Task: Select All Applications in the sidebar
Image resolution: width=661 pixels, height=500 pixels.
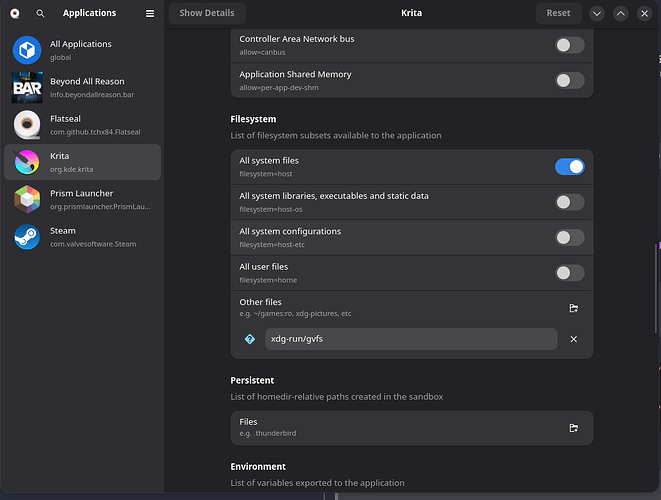Action: 82,50
